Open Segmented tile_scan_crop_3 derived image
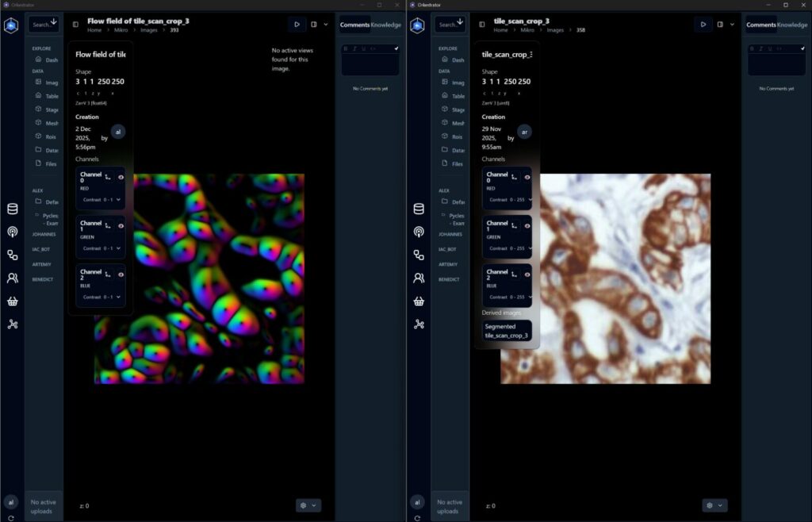This screenshot has height=522, width=812. point(506,331)
